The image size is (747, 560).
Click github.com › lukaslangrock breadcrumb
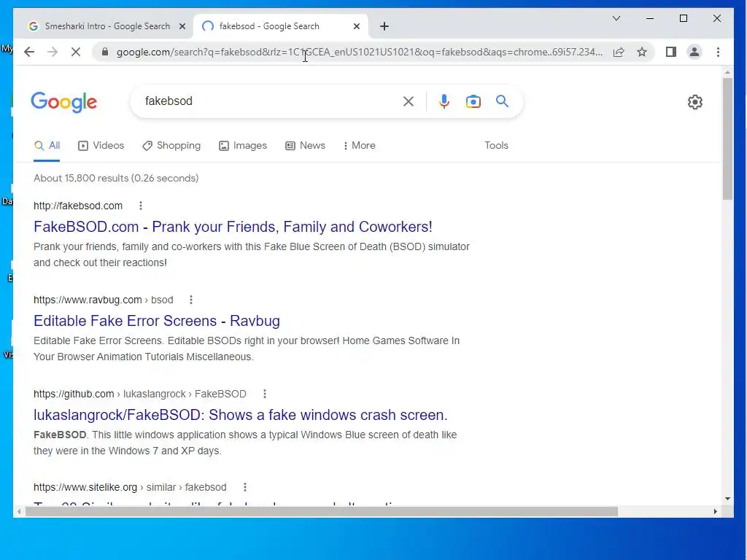pos(140,394)
